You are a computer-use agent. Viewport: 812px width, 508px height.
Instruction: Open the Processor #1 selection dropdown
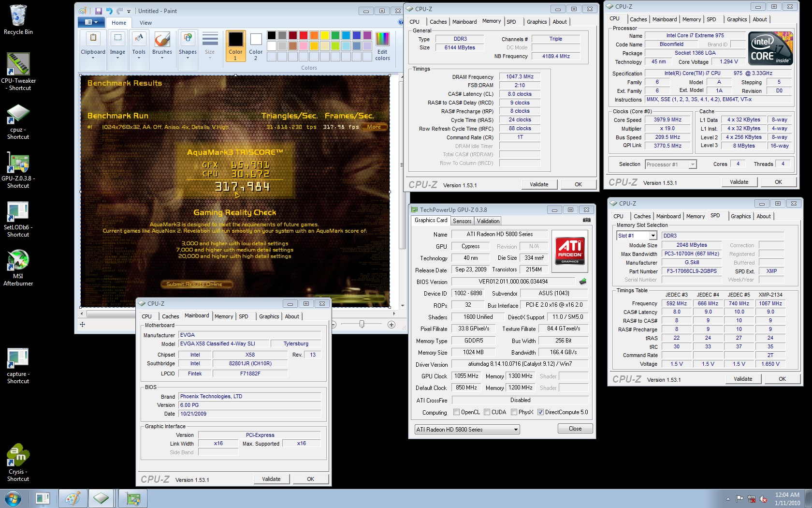point(693,164)
